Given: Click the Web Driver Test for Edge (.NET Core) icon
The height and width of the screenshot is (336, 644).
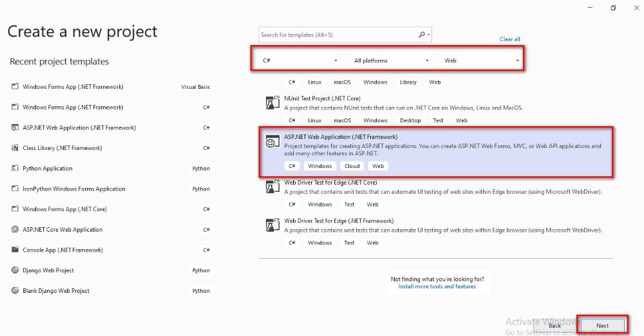Looking at the screenshot, I should 272,187.
